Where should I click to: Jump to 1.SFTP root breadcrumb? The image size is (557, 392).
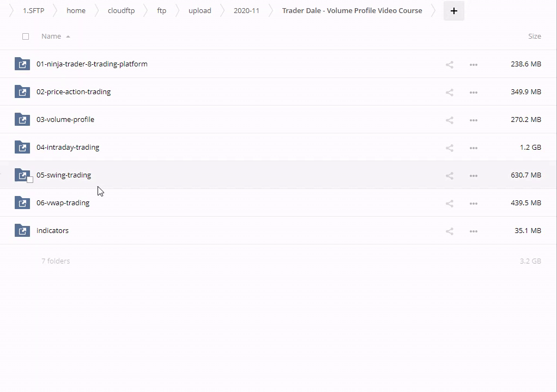point(33,10)
